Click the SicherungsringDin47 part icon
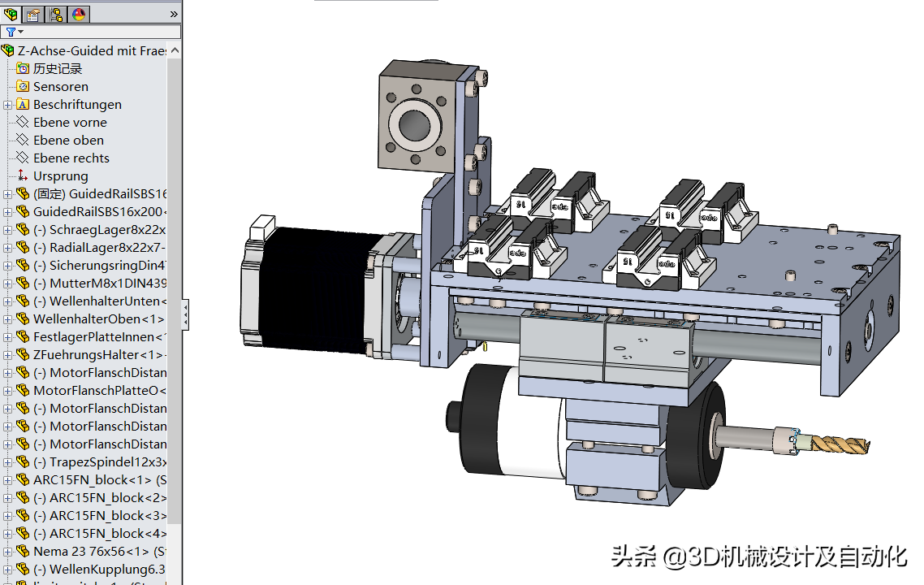Screen dimensions: 924x585 point(23,266)
